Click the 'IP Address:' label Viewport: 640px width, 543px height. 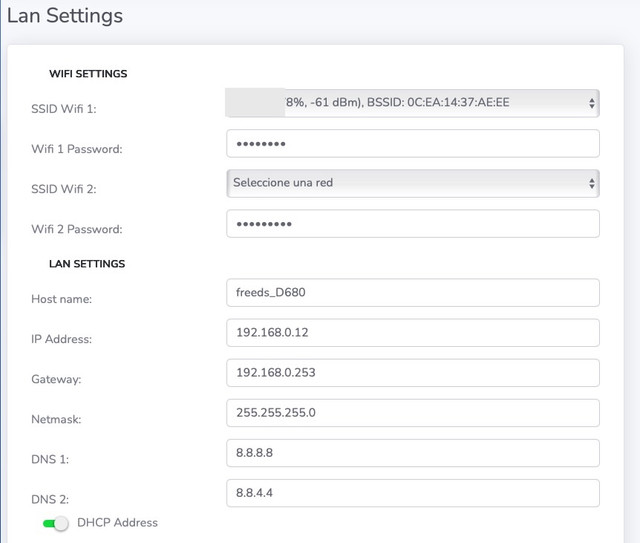[62, 339]
